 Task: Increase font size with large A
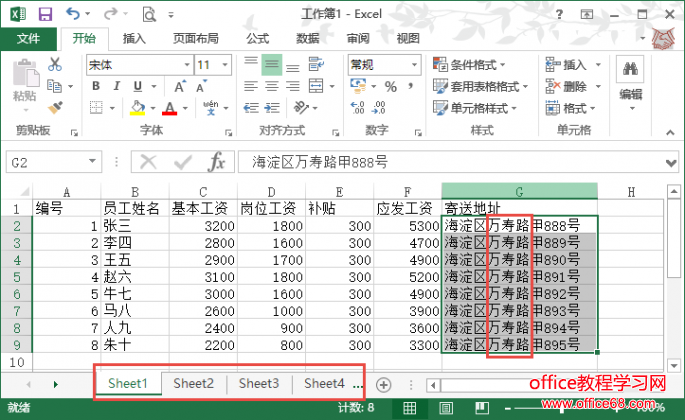click(x=180, y=87)
